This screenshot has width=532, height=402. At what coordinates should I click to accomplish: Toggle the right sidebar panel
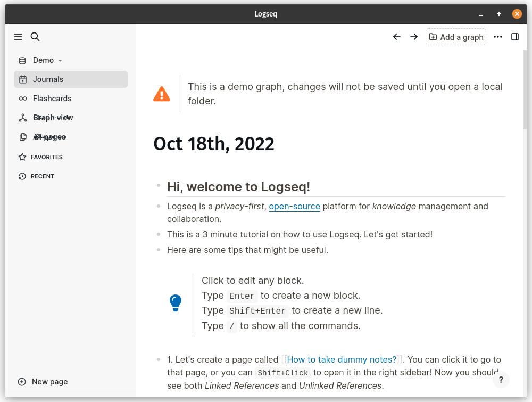[x=515, y=37]
